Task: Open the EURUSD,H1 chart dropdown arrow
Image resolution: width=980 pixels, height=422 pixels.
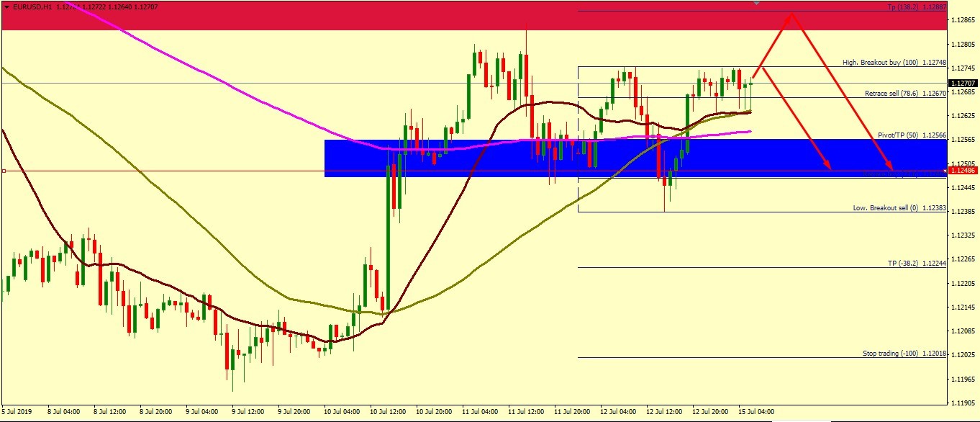Action: [6, 6]
